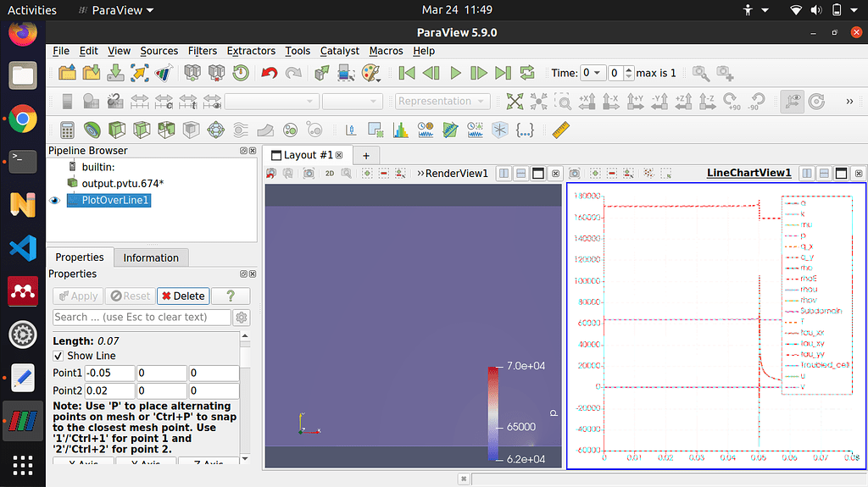The width and height of the screenshot is (868, 487).
Task: Click the Connect to server icon
Action: 192,73
